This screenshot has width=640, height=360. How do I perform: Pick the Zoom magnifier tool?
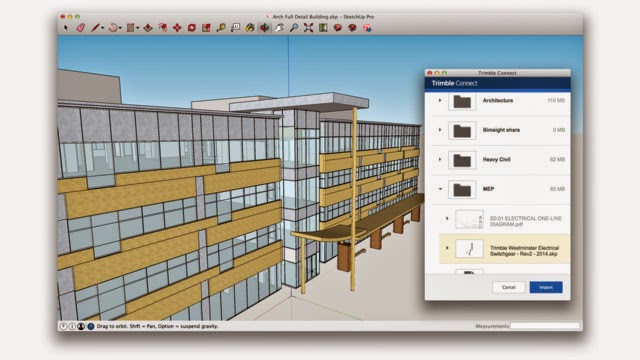[x=294, y=28]
